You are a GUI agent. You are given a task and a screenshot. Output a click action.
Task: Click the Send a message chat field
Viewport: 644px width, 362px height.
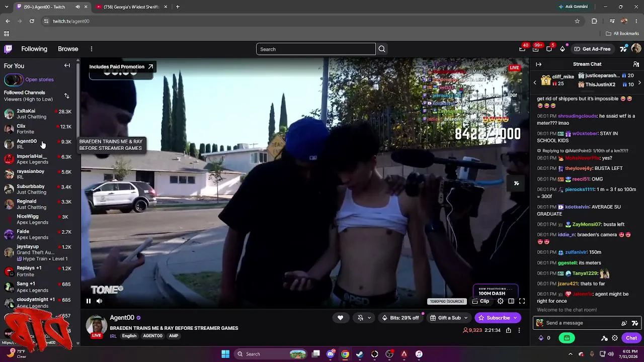tap(587, 323)
